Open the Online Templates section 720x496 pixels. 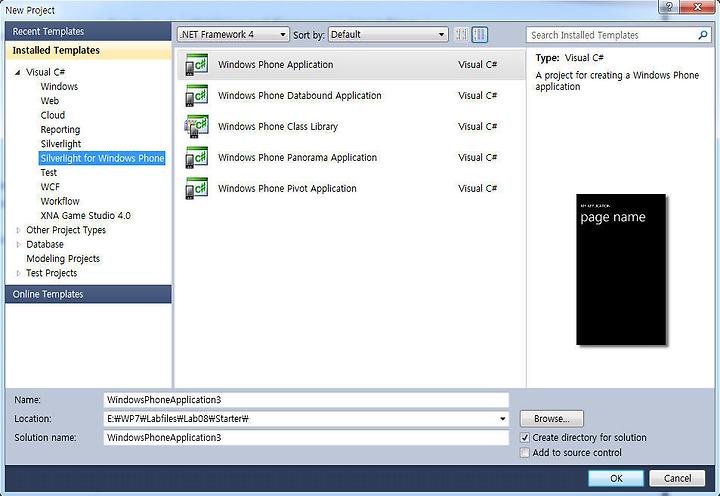point(88,294)
